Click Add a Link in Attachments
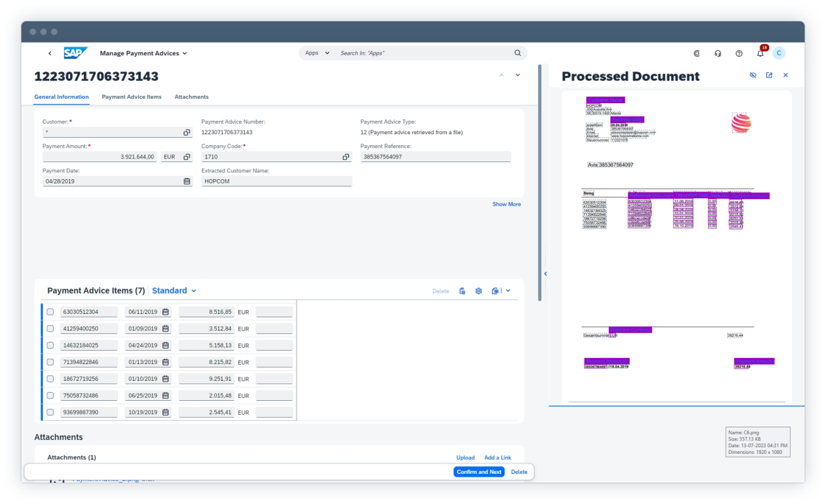This screenshot has width=826, height=504. click(497, 458)
